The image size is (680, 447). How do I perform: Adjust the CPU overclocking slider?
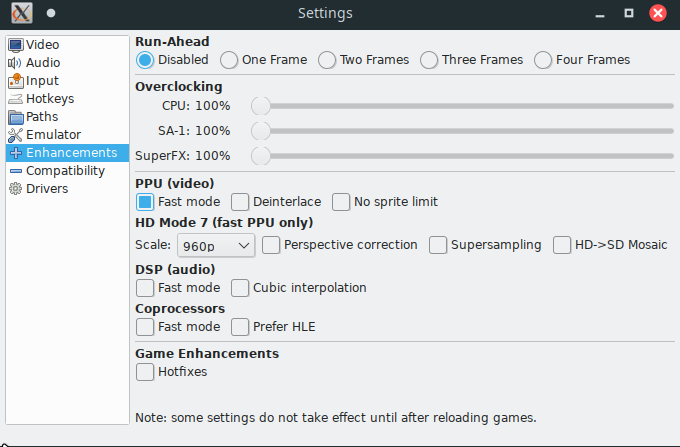462,106
